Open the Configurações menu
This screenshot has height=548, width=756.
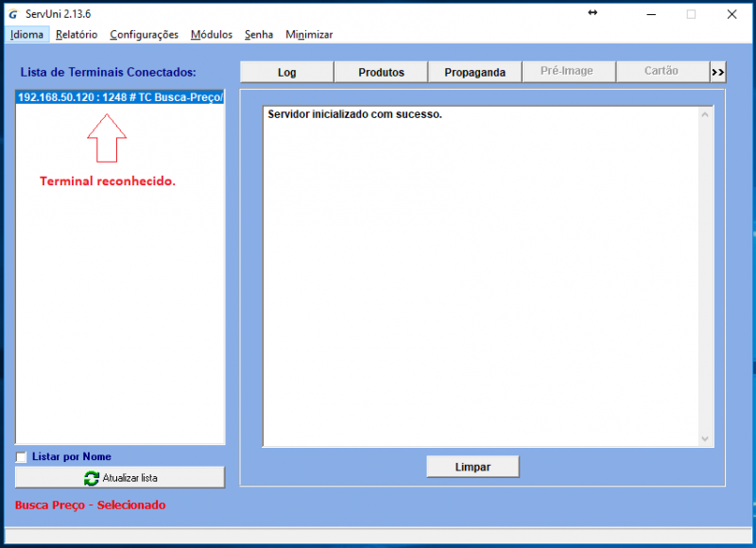click(144, 34)
